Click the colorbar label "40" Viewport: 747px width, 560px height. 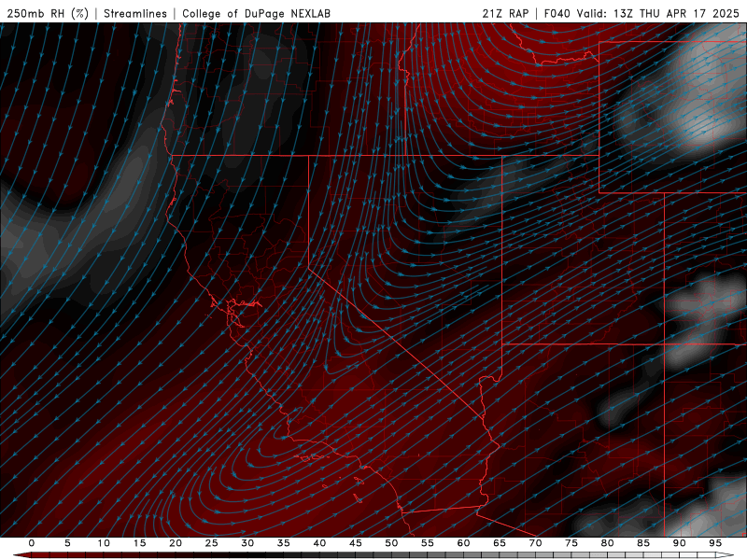coord(319,543)
